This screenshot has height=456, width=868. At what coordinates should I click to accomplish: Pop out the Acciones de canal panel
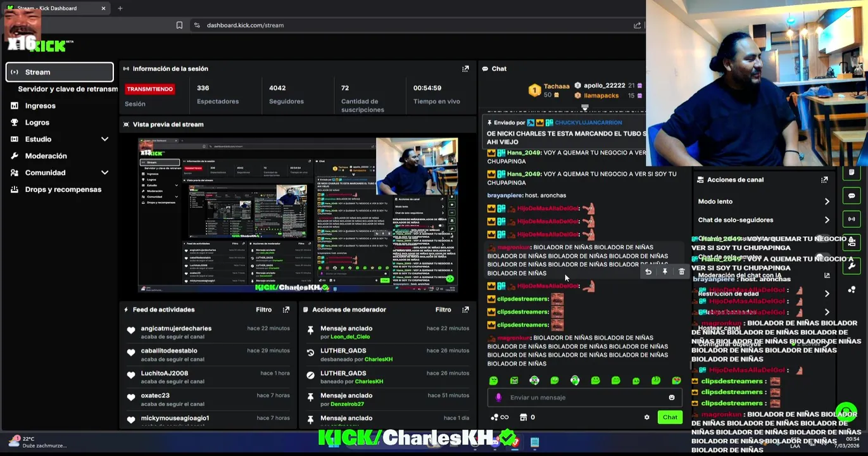(824, 180)
